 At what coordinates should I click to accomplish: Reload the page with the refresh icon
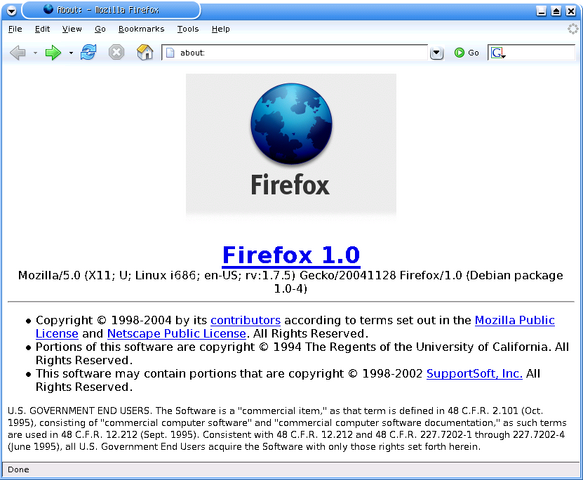(88, 52)
